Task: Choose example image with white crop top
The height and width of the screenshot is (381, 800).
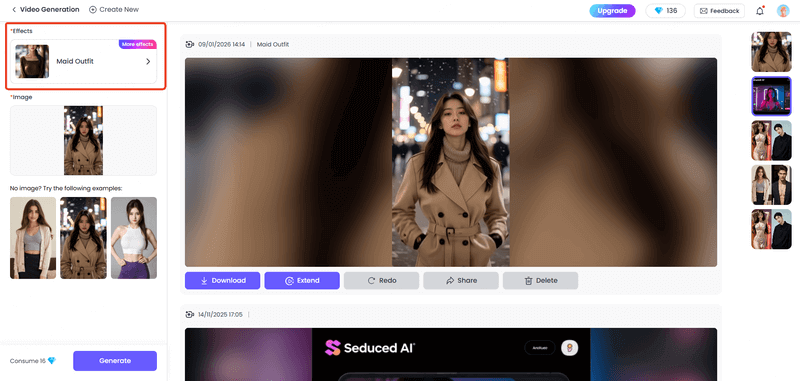Action: tap(134, 238)
